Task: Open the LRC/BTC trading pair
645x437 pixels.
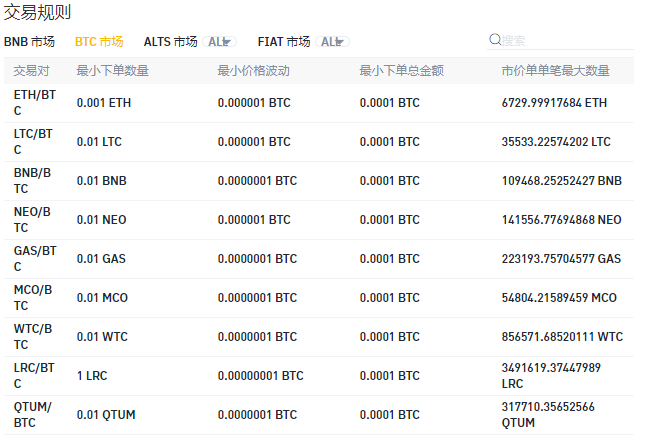Action: [x=35, y=376]
